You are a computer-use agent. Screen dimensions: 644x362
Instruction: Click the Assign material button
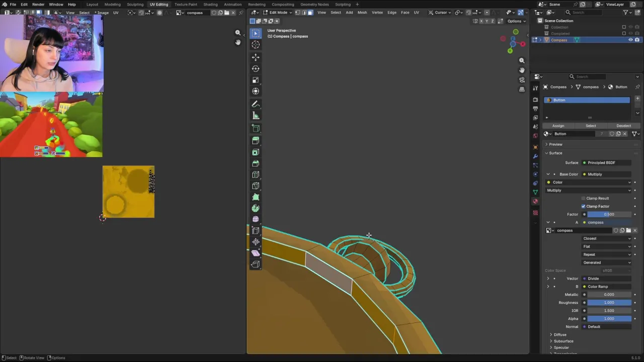click(558, 126)
